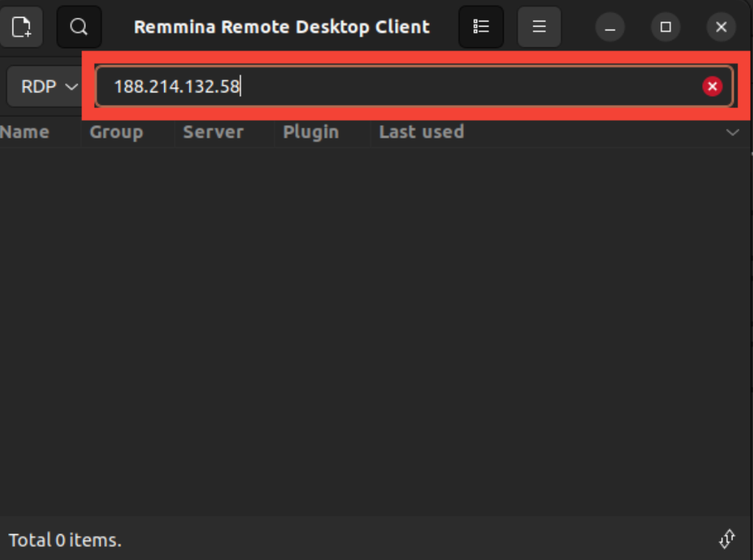Sort connections by Server column
Screen dimensions: 753x560
point(213,132)
